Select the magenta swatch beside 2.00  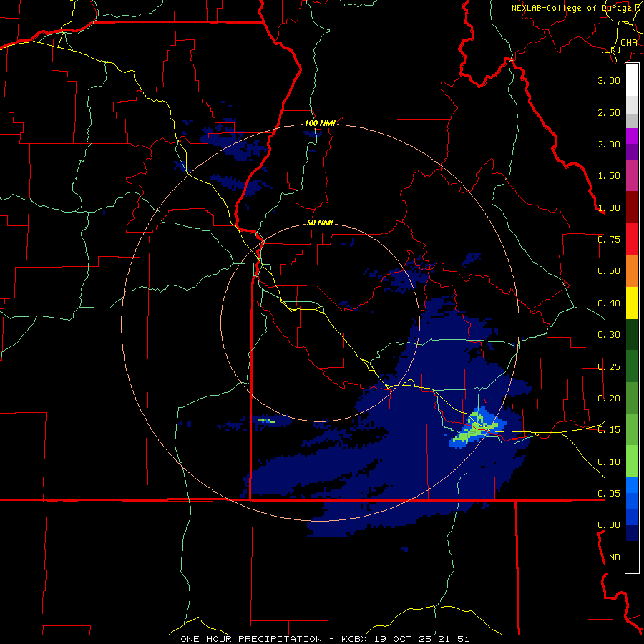click(632, 137)
